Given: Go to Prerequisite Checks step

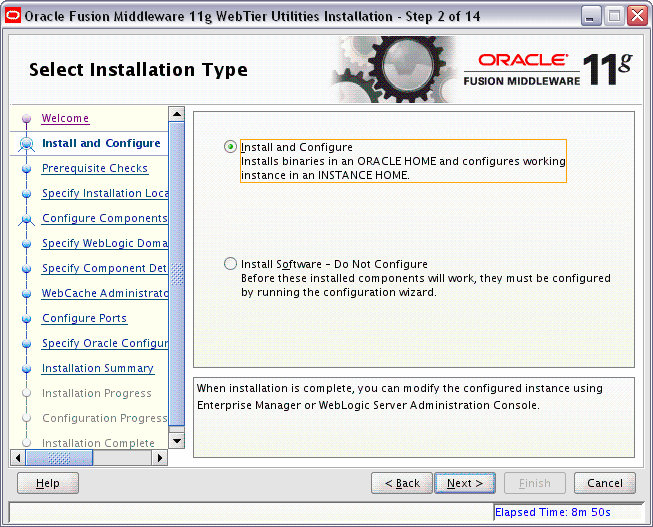Looking at the screenshot, I should click(95, 168).
